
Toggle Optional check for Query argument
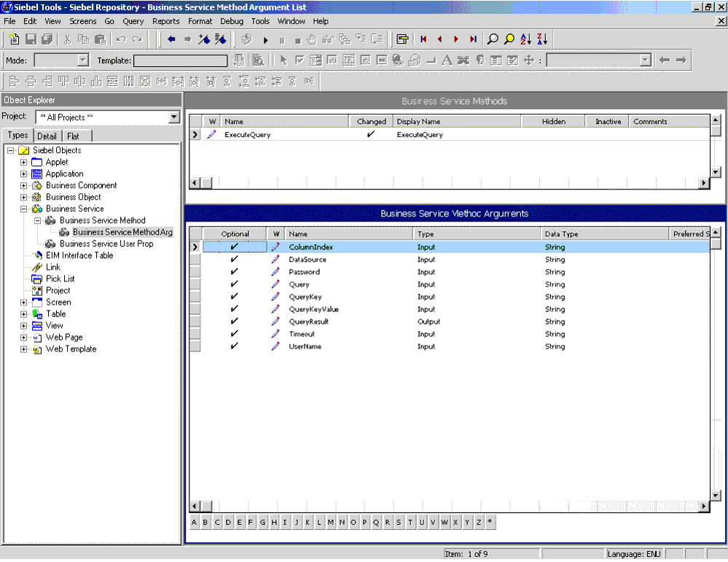click(x=235, y=284)
